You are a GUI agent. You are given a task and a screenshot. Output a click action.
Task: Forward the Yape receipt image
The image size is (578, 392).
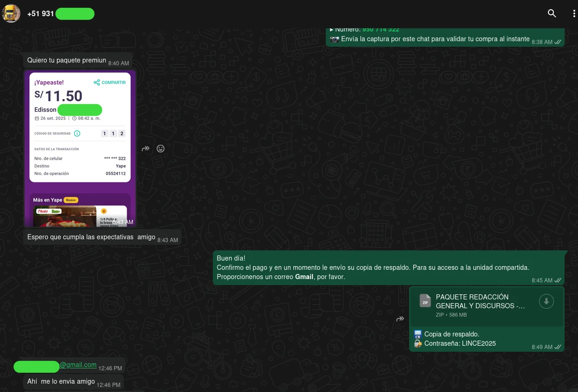146,149
